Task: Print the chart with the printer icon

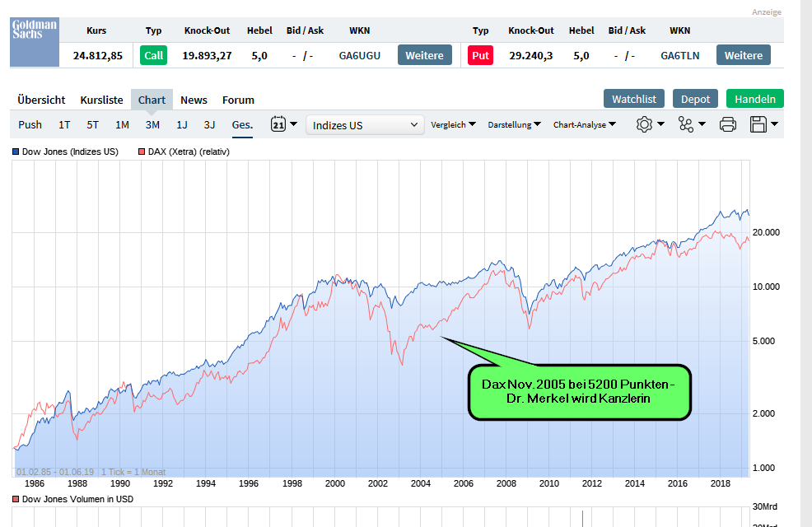Action: 728,124
